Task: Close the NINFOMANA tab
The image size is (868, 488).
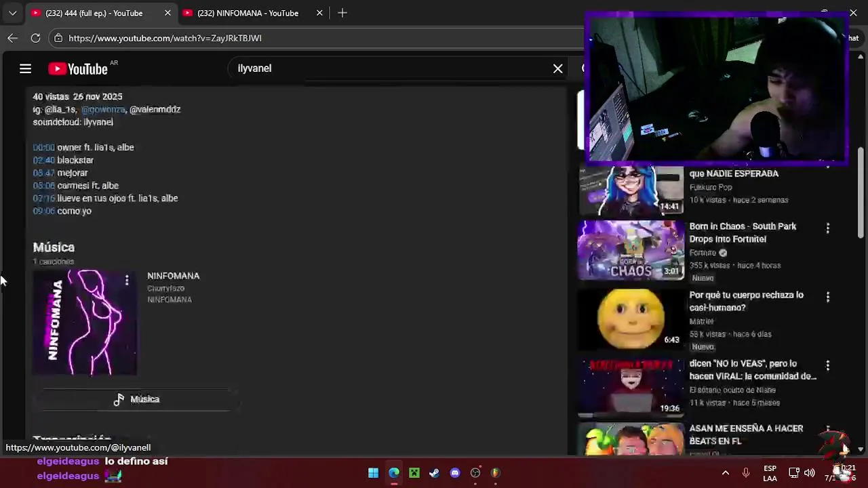Action: tap(319, 13)
